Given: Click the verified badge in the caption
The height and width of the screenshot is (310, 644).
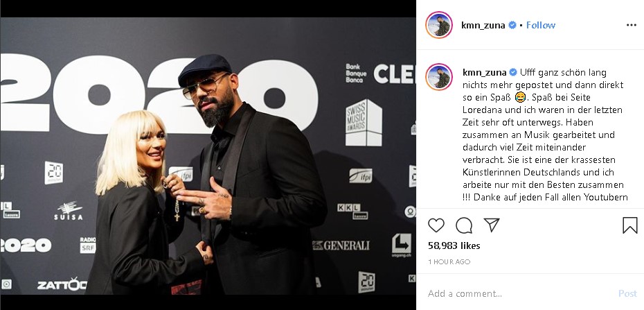Looking at the screenshot, I should [513, 72].
